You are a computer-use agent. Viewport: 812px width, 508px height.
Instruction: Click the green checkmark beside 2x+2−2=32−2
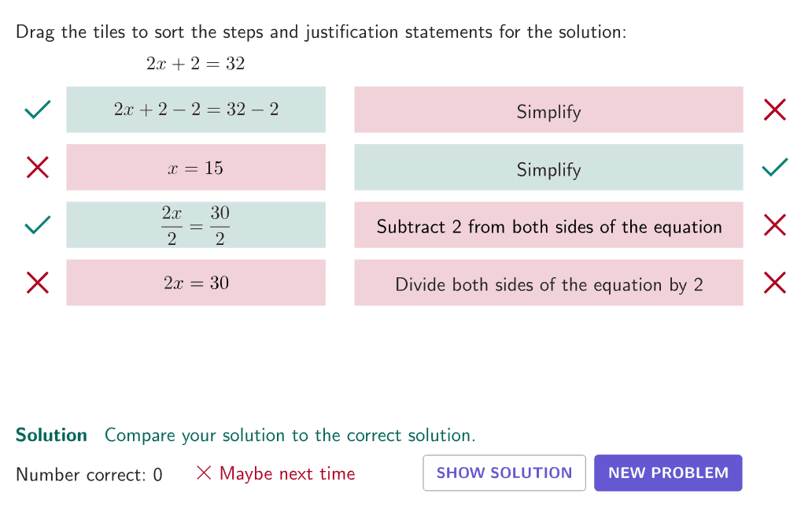click(x=38, y=109)
